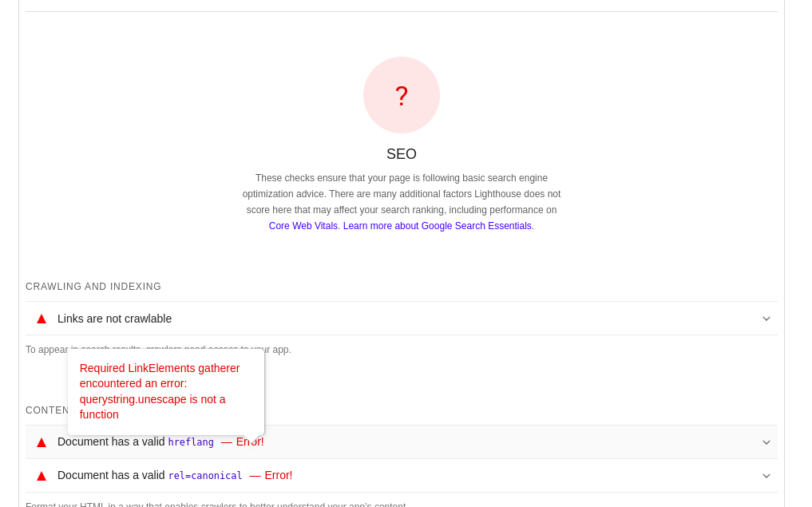Click the CRAWLING AND INDEXING section heading
This screenshot has height=507, width=812.
coord(93,286)
